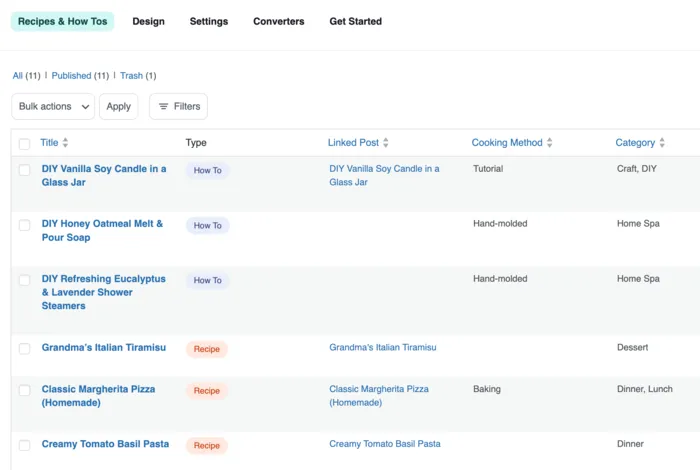Go to the Converters tab
This screenshot has height=470, width=700.
[279, 21]
